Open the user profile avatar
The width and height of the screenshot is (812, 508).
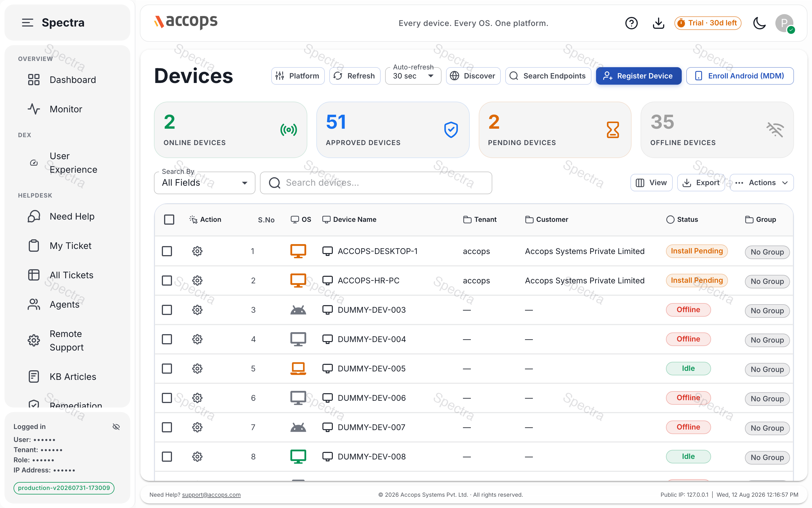coord(784,23)
